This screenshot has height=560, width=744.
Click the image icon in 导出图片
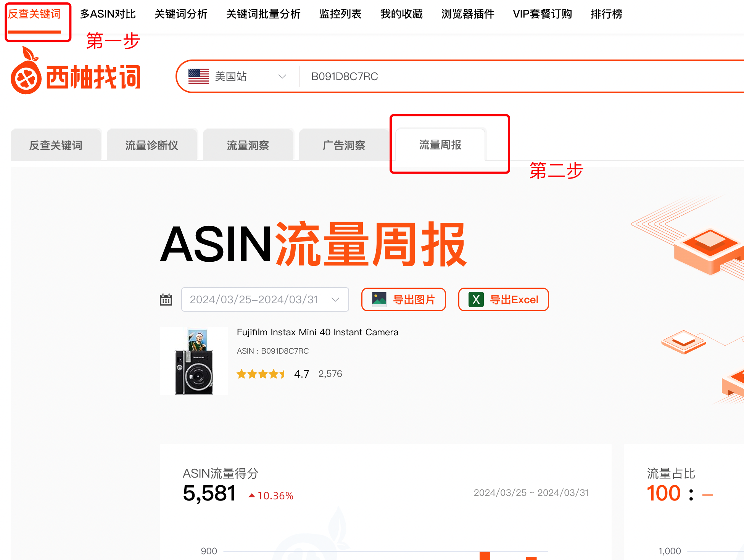tap(379, 299)
